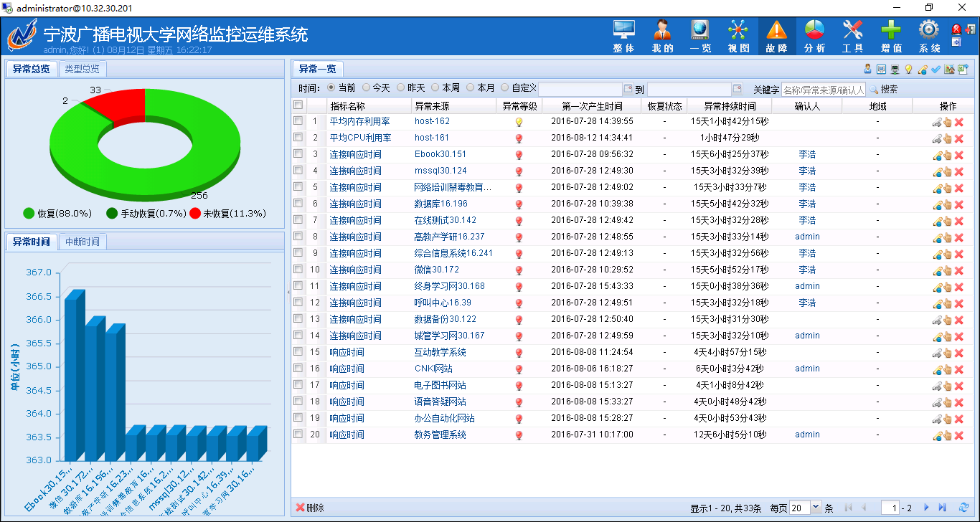The image size is (980, 522).
Task: Click the logout door icon in header
Action: [x=971, y=29]
